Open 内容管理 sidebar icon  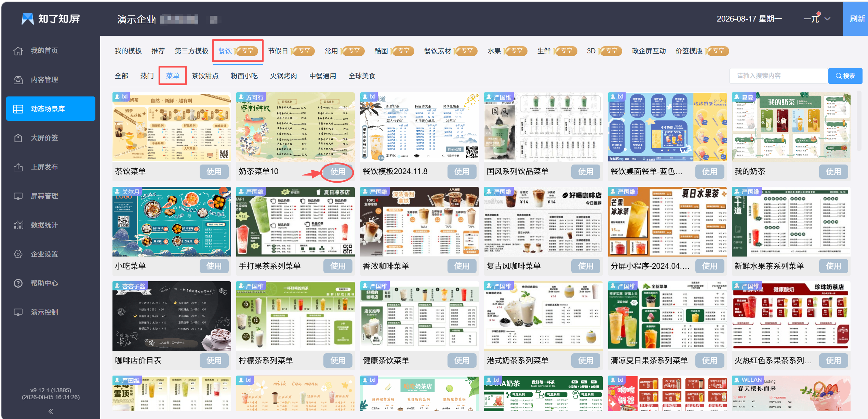point(18,80)
